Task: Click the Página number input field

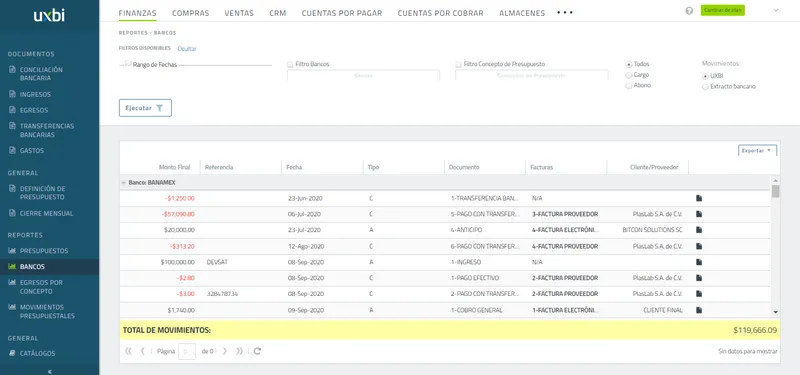Action: click(x=187, y=352)
